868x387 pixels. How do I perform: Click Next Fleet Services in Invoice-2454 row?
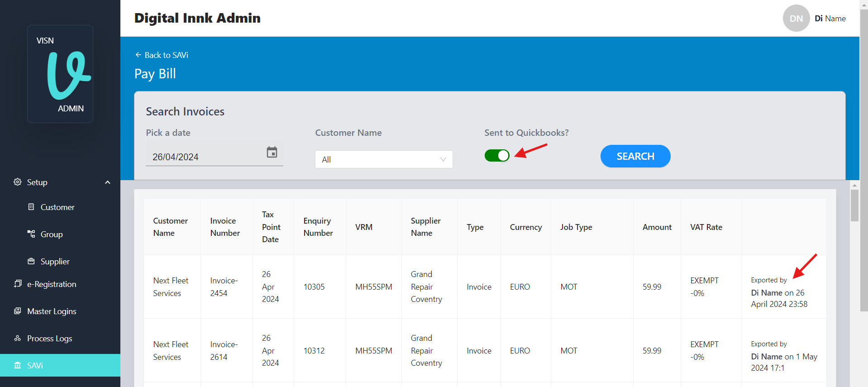(x=171, y=287)
